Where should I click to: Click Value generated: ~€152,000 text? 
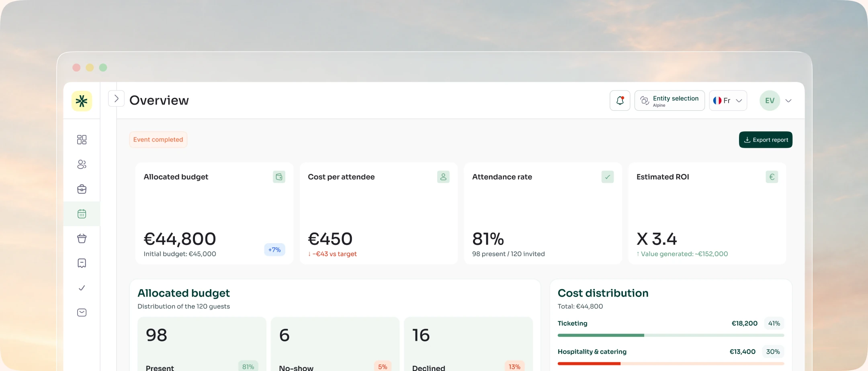(682, 254)
